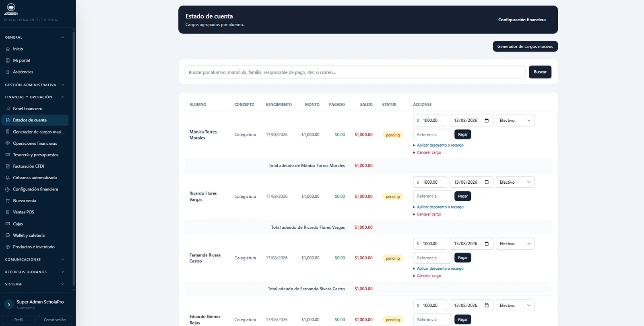Screen dimensions: 644x326
Task: Expand the SISTEMA sidebar section
Action: coord(34,284)
